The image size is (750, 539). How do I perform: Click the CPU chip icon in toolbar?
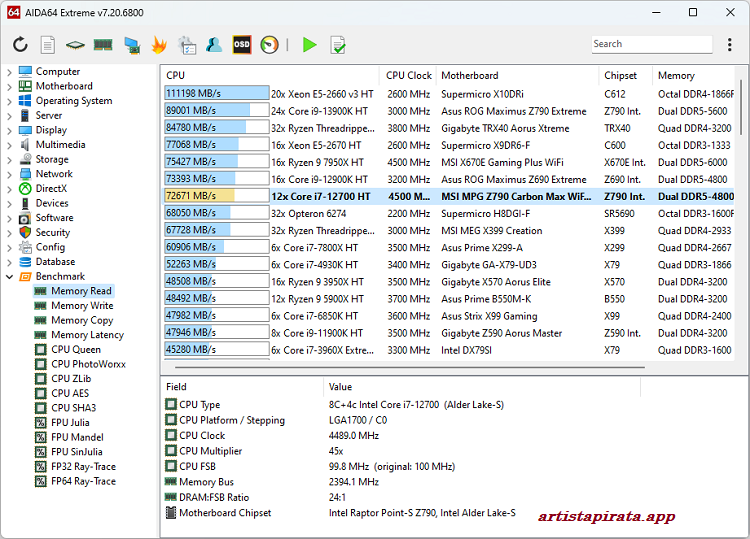point(75,44)
